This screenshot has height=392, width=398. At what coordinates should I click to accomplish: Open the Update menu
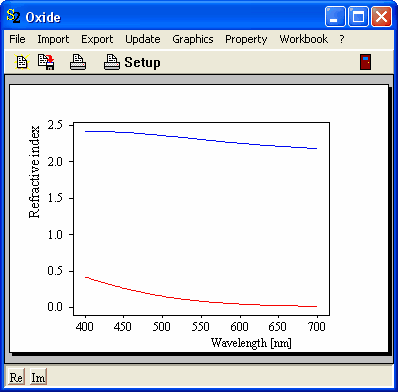[143, 39]
